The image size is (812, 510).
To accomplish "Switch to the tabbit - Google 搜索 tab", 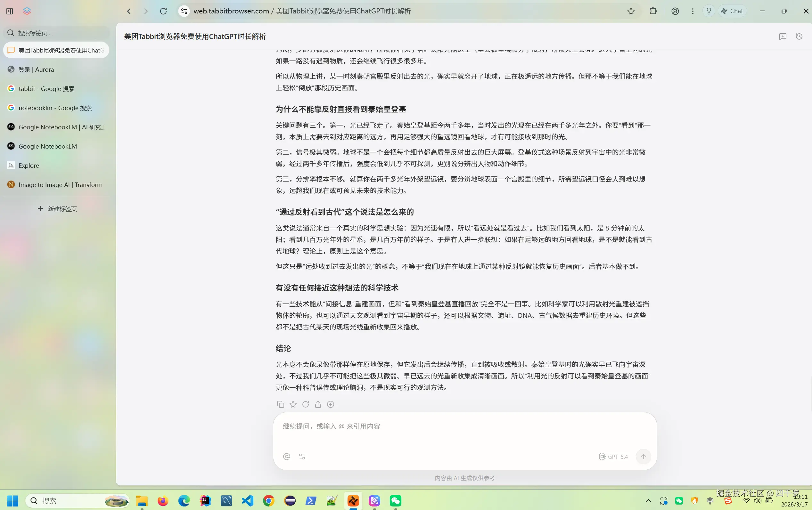I will [46, 89].
